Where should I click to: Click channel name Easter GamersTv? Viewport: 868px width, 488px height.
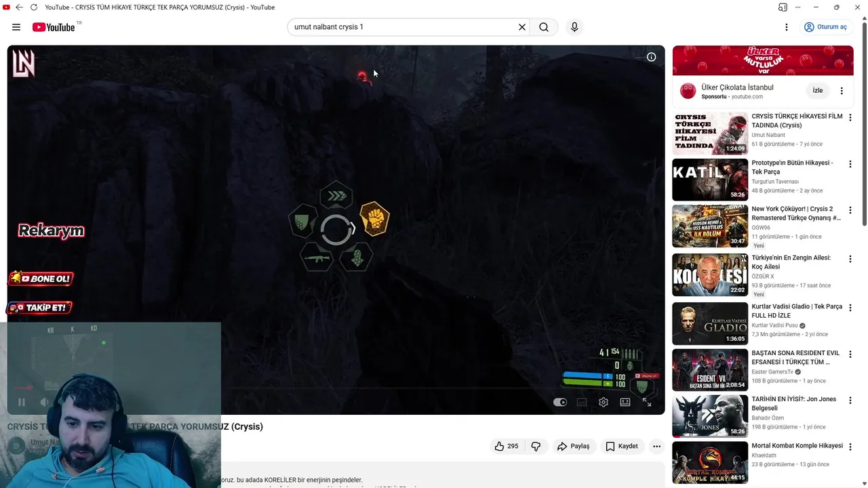[x=772, y=371]
